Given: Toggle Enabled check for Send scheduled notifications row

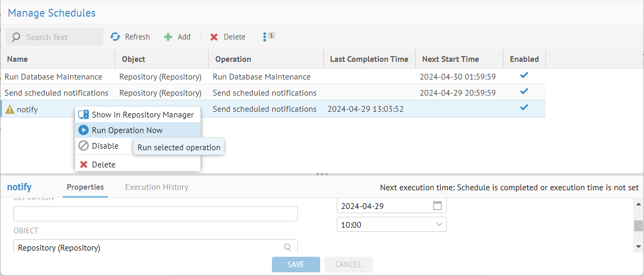Looking at the screenshot, I should pyautogui.click(x=524, y=92).
